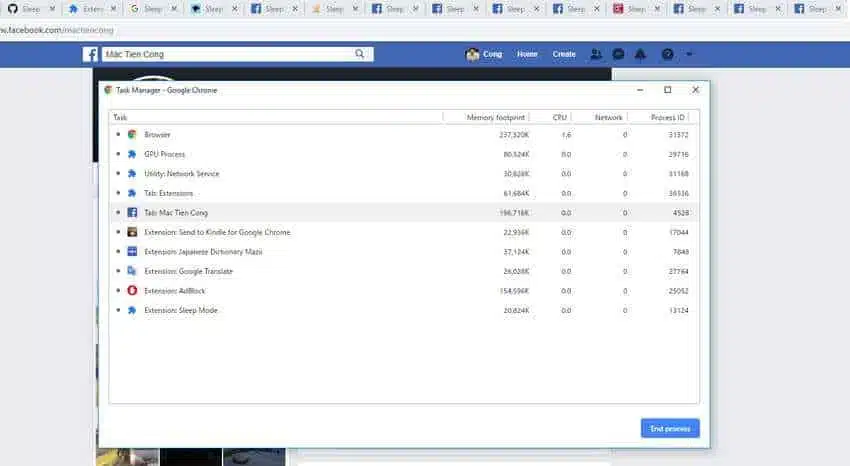Image resolution: width=850 pixels, height=466 pixels.
Task: Click the Task Manager - Google Chrome title text
Action: coord(166,90)
